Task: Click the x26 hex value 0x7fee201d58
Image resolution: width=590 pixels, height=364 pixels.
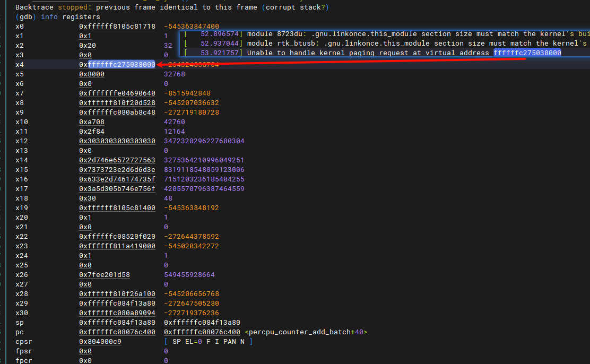Action: [104, 275]
